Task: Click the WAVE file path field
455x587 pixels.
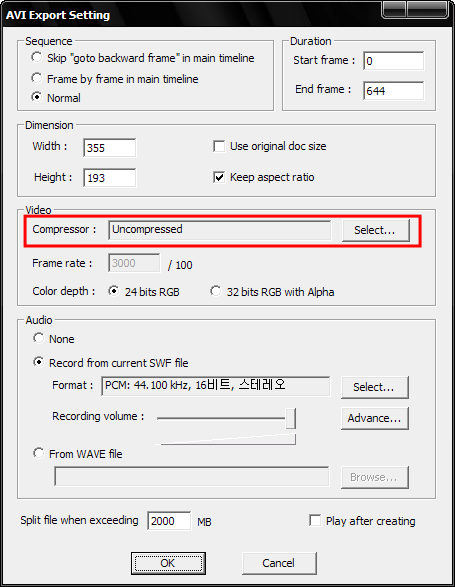Action: 192,476
